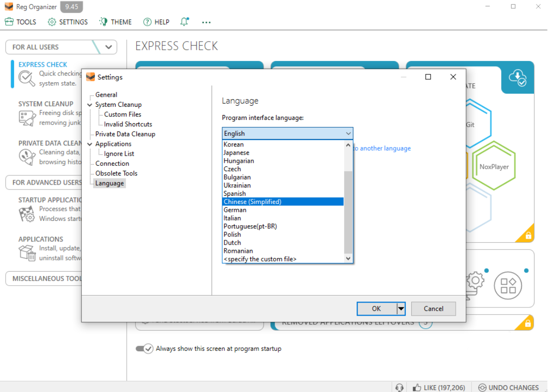Select German from the language list

point(235,210)
